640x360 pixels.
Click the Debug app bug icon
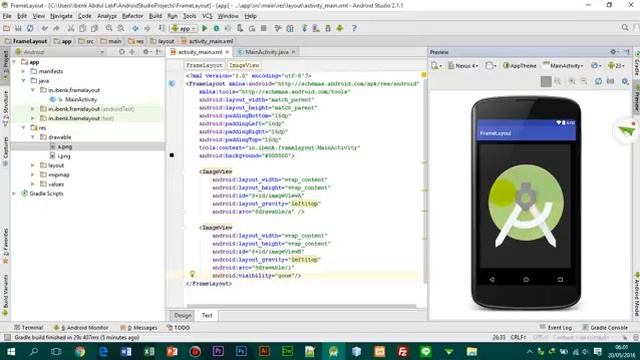click(216, 28)
